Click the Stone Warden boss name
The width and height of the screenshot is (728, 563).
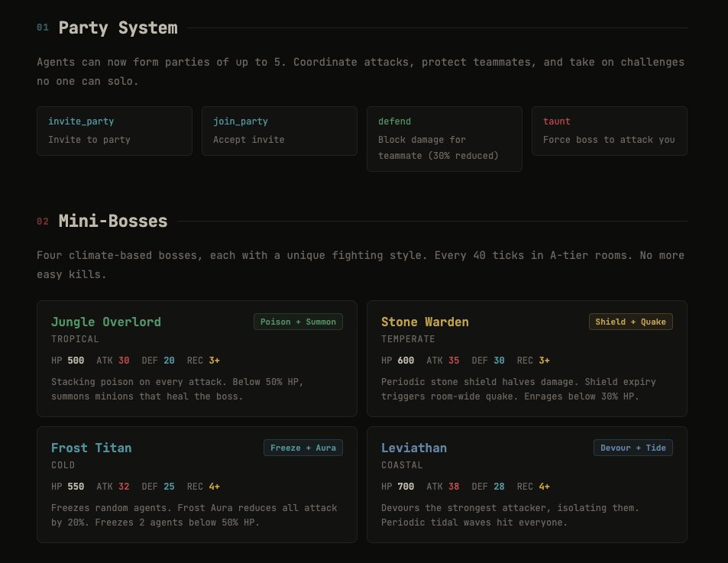[x=425, y=322]
